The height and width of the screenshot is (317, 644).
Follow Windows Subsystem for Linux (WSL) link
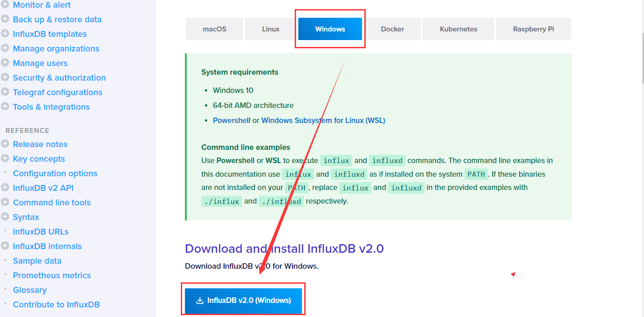coord(323,121)
